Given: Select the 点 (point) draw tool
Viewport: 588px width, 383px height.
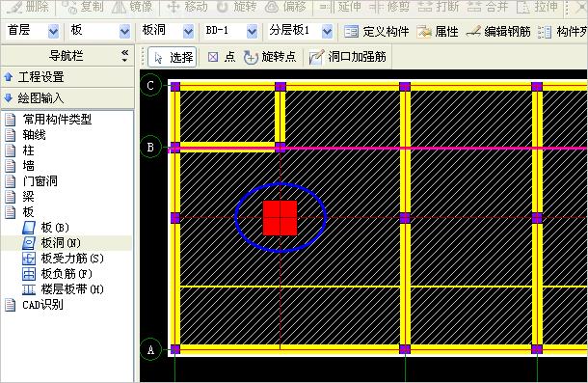Looking at the screenshot, I should [x=222, y=57].
